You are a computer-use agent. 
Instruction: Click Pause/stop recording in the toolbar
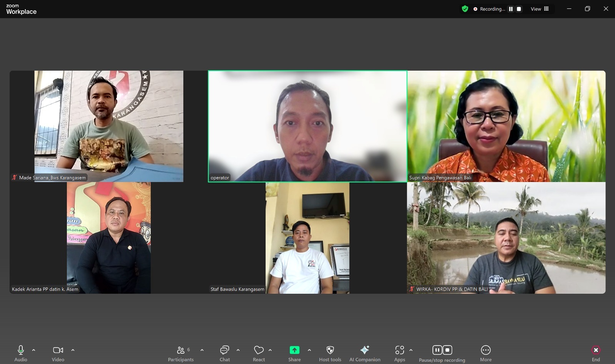(442, 353)
